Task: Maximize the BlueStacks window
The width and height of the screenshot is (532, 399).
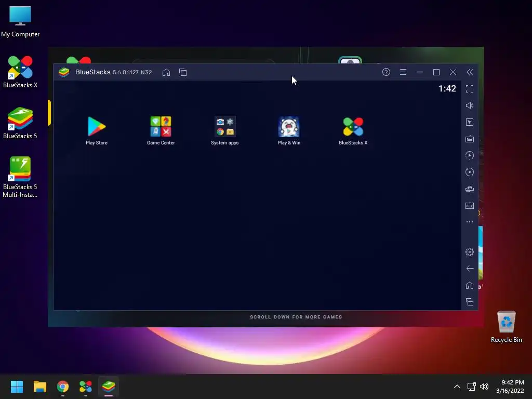Action: (x=436, y=72)
